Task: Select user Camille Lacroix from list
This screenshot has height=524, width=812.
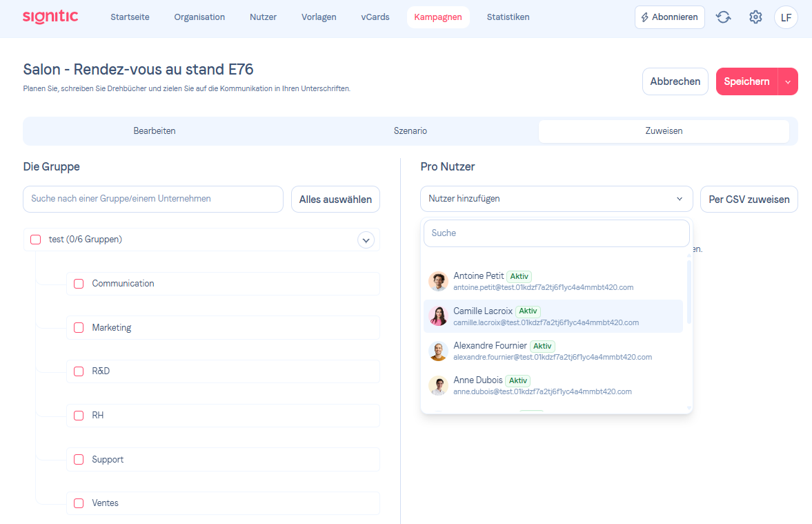Action: click(553, 316)
